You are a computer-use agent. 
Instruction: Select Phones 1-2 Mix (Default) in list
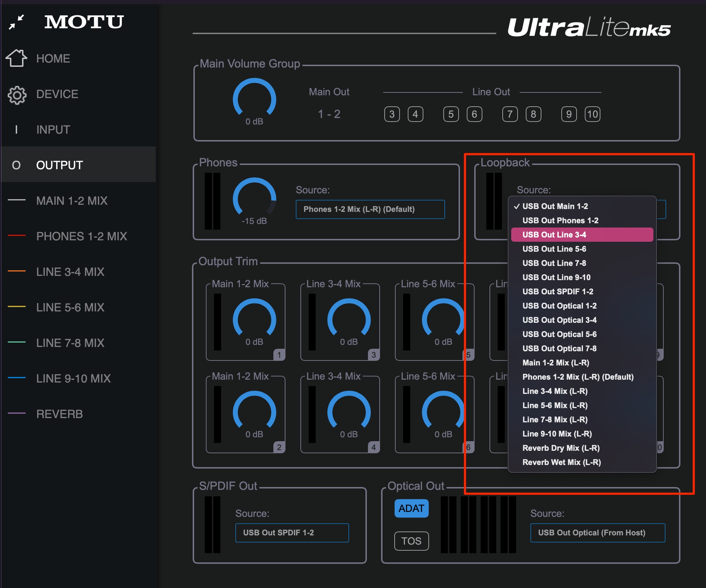(582, 377)
